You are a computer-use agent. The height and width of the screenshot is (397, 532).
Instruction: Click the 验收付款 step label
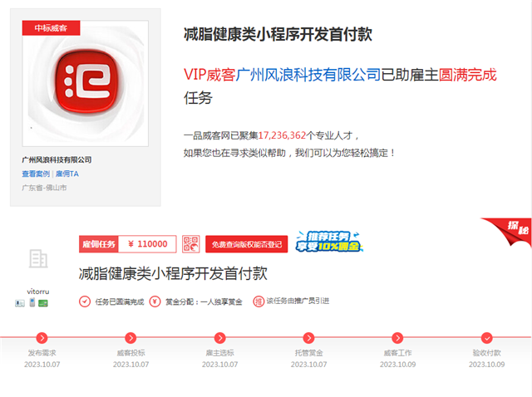(487, 353)
